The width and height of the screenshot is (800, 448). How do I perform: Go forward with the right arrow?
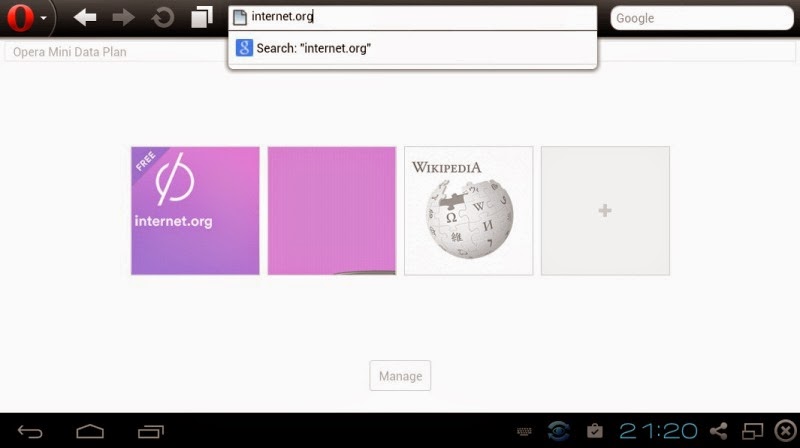[123, 17]
